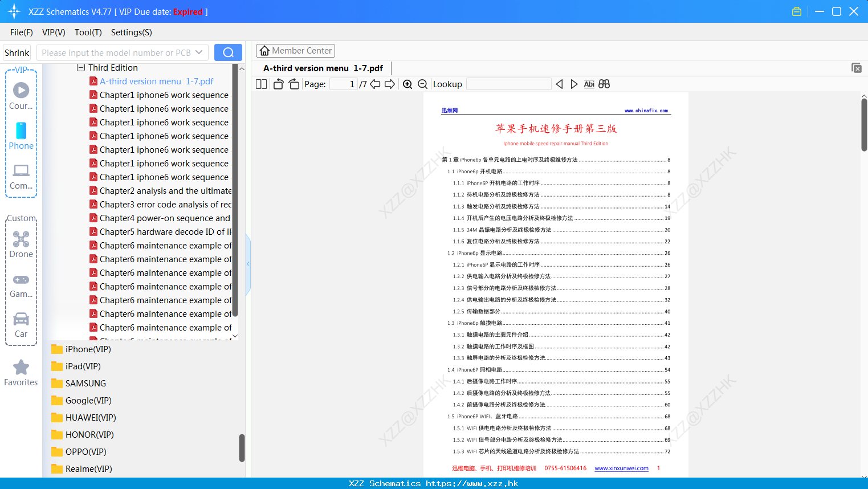Image resolution: width=868 pixels, height=489 pixels.
Task: Click the file tree scroll-down arrow
Action: [x=235, y=336]
